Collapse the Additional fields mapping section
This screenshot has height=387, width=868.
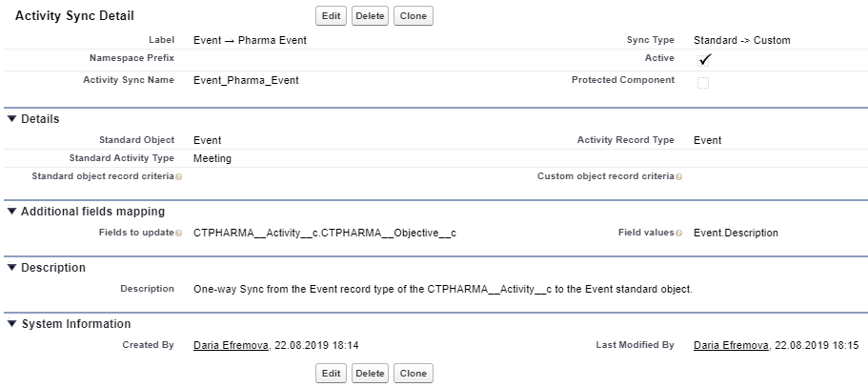tap(12, 212)
